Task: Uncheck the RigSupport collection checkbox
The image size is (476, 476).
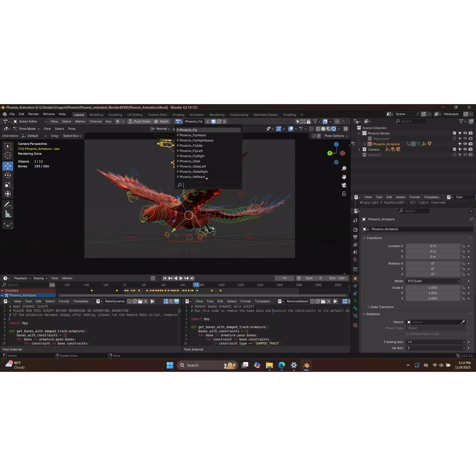Action: coord(455,139)
